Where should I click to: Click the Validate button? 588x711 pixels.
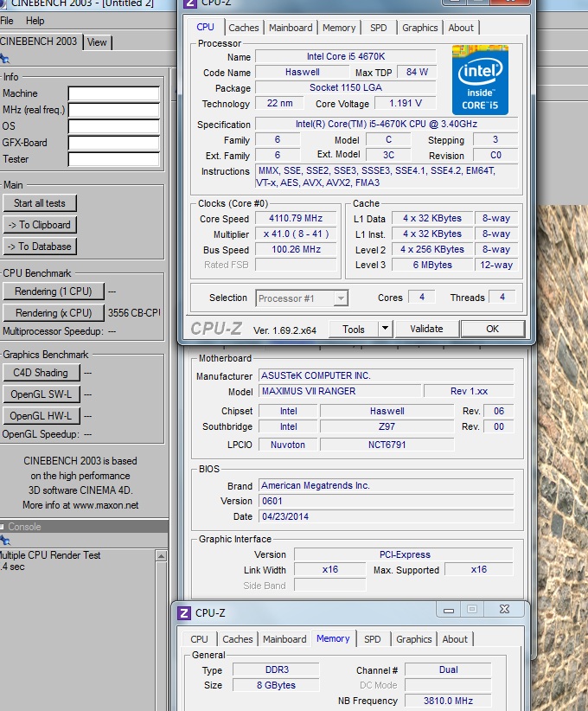point(426,329)
